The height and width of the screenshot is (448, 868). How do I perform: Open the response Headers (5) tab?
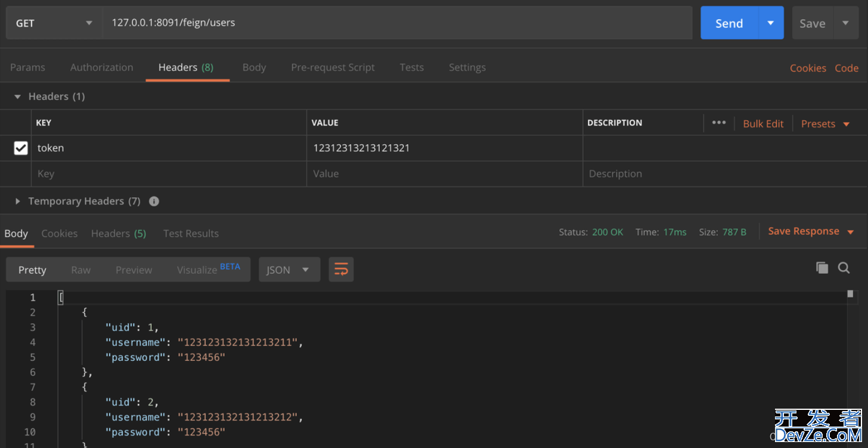[x=119, y=234]
